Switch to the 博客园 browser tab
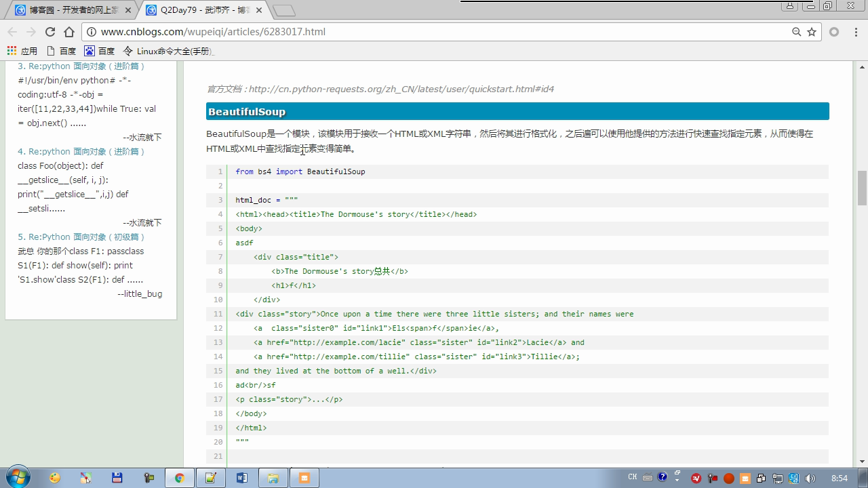The width and height of the screenshot is (868, 488). pos(68,10)
